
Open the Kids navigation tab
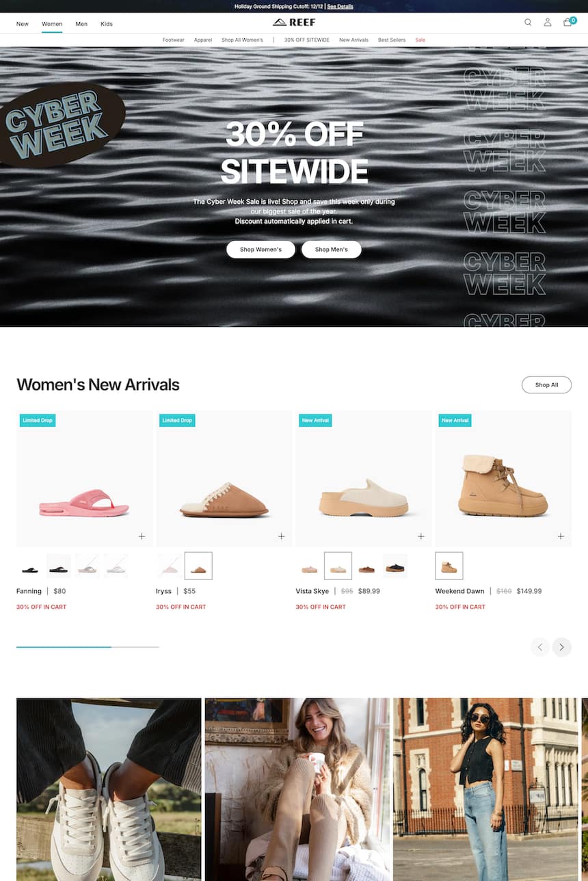pos(107,24)
